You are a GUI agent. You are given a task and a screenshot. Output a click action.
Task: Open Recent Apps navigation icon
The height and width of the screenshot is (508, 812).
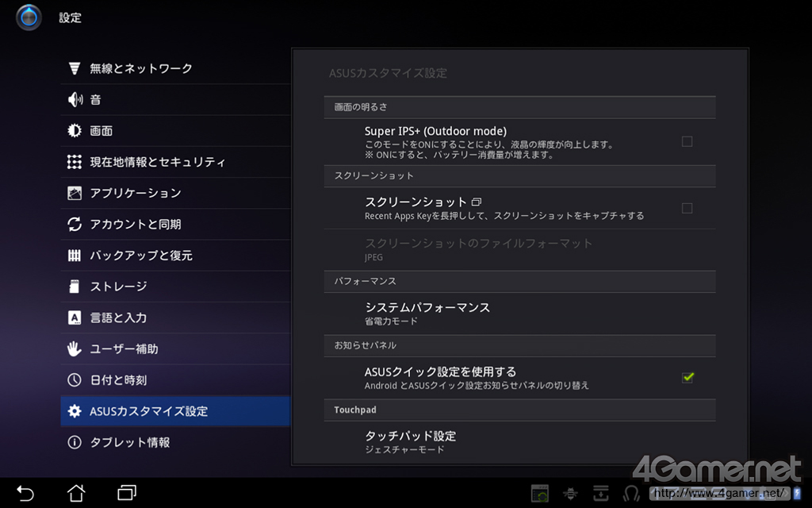coord(127,492)
